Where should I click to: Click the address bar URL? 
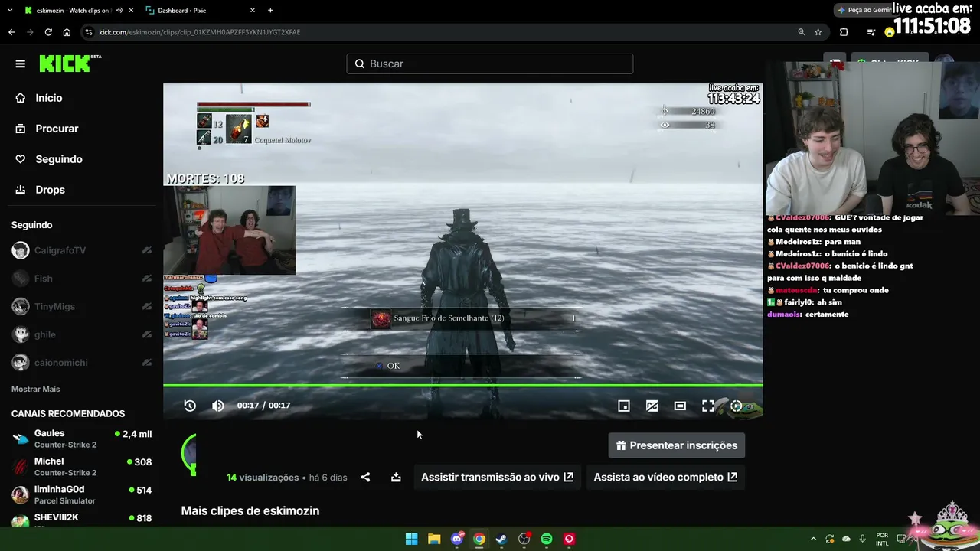point(199,32)
